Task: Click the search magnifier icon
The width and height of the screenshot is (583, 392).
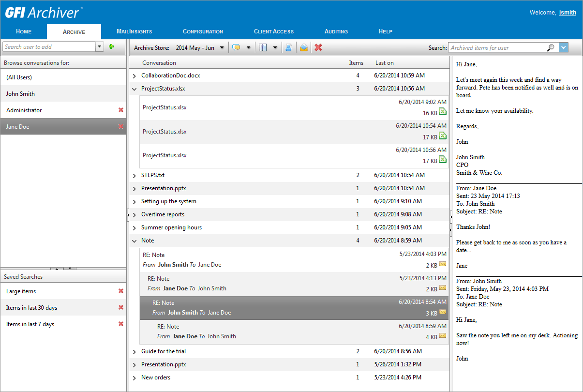Action: (551, 48)
